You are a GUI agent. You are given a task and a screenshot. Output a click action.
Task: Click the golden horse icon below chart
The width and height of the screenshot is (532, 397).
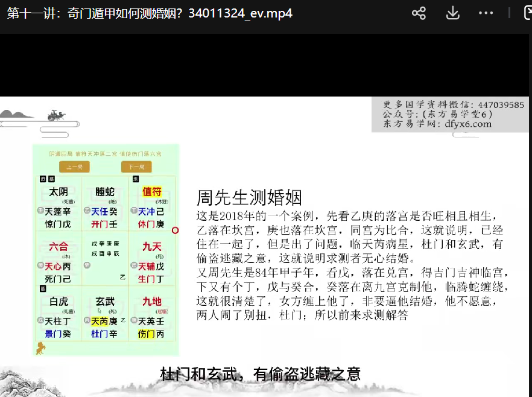41,347
